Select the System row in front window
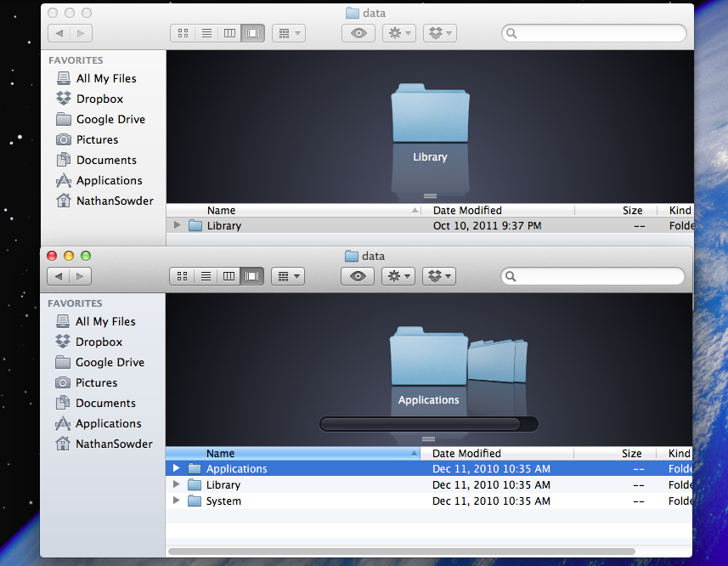 click(x=428, y=501)
